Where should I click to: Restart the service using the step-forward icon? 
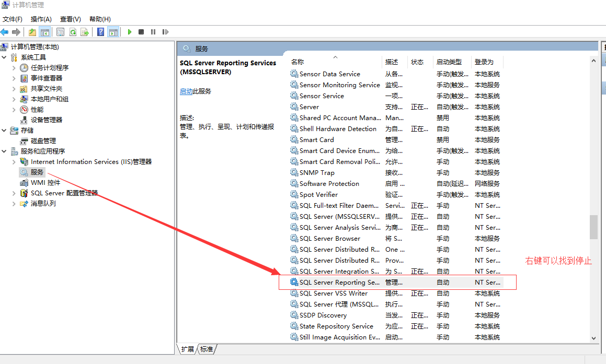click(x=165, y=31)
